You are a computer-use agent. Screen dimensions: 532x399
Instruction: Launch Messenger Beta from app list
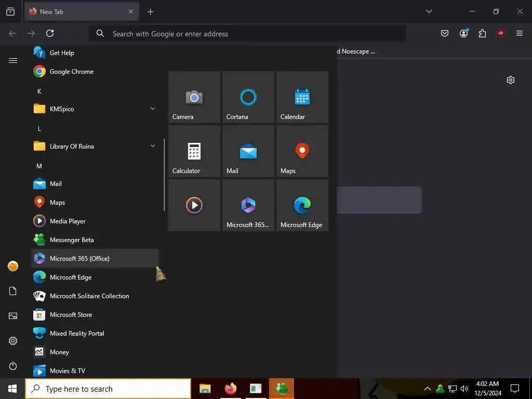click(x=95, y=240)
